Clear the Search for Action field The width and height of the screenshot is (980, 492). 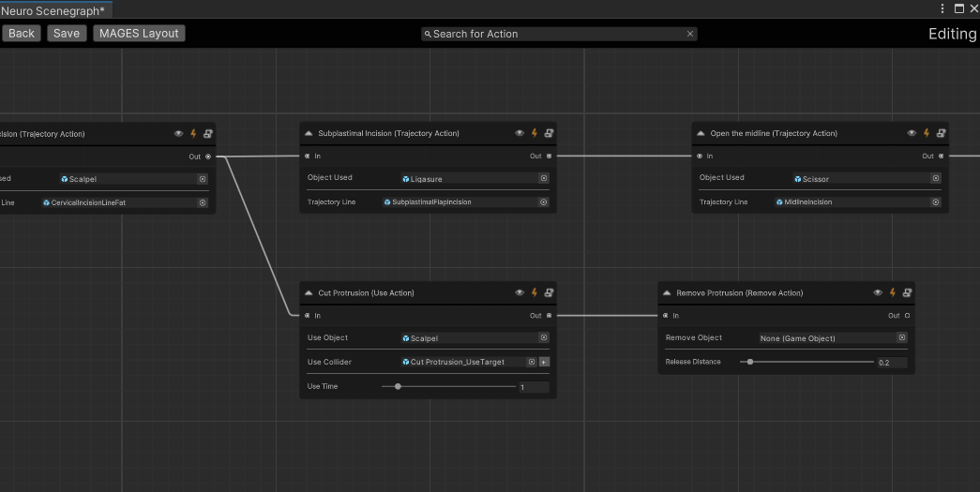[690, 34]
